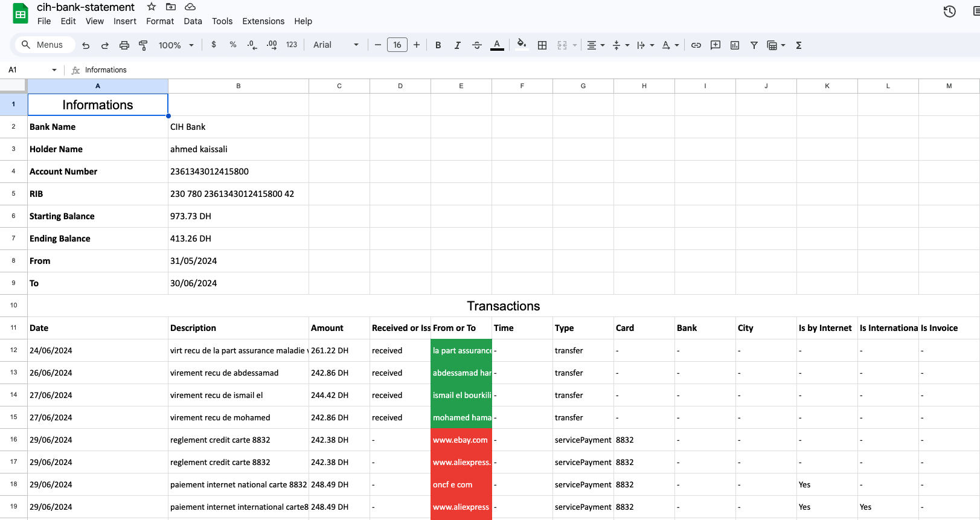
Task: Open vertical align dropdown
Action: 621,45
